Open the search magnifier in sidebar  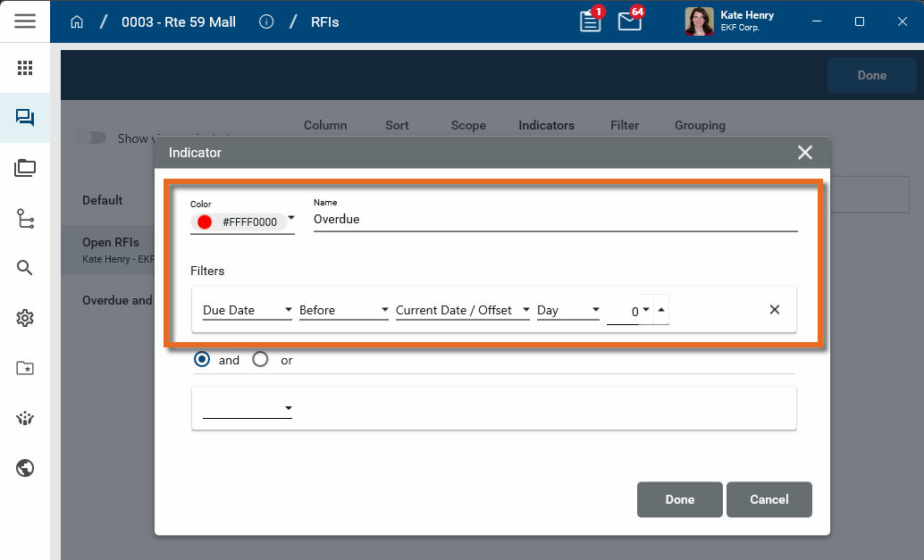coord(25,268)
